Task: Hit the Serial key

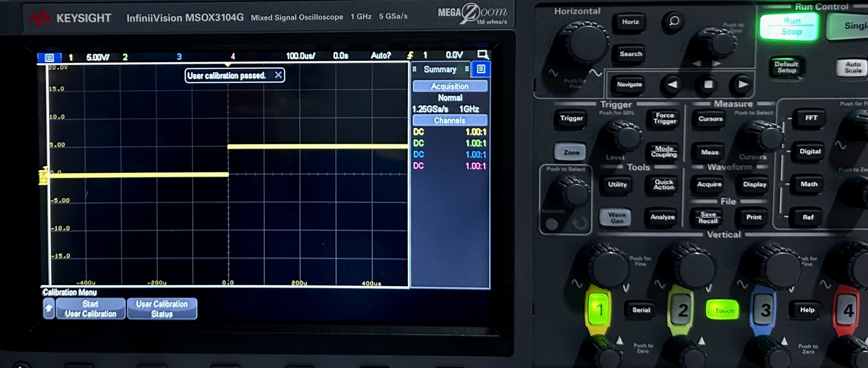Action: [641, 310]
